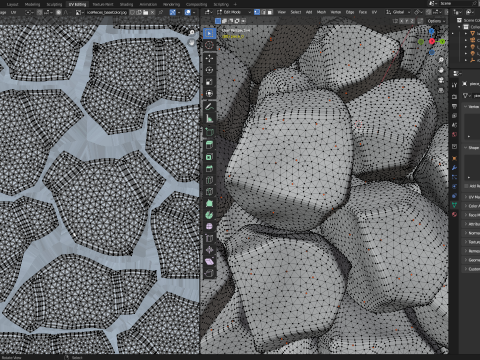Select the Select Box tool in viewport toolbar

coord(209,33)
